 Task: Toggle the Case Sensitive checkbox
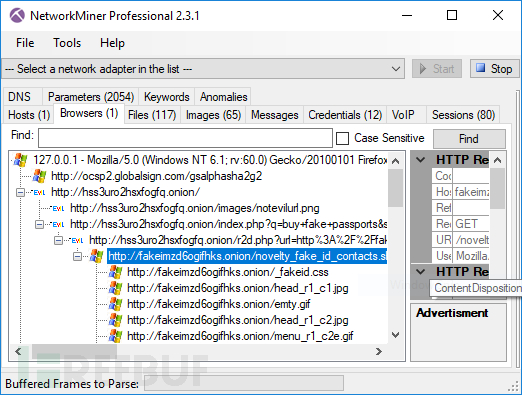coord(342,138)
